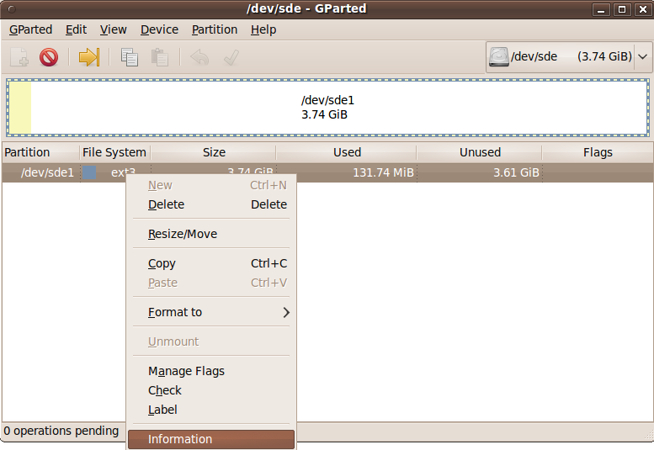The image size is (654, 450).
Task: Select Manage Flags in the context menu
Action: pyautogui.click(x=186, y=371)
